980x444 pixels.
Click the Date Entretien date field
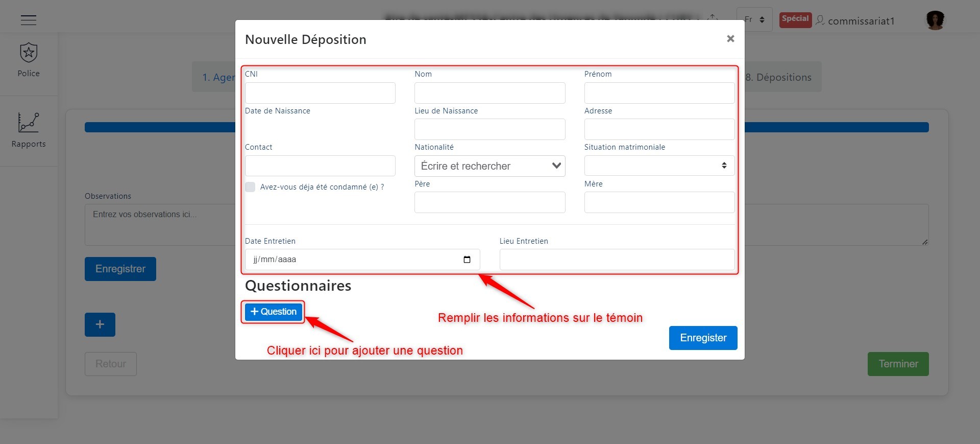coord(362,260)
